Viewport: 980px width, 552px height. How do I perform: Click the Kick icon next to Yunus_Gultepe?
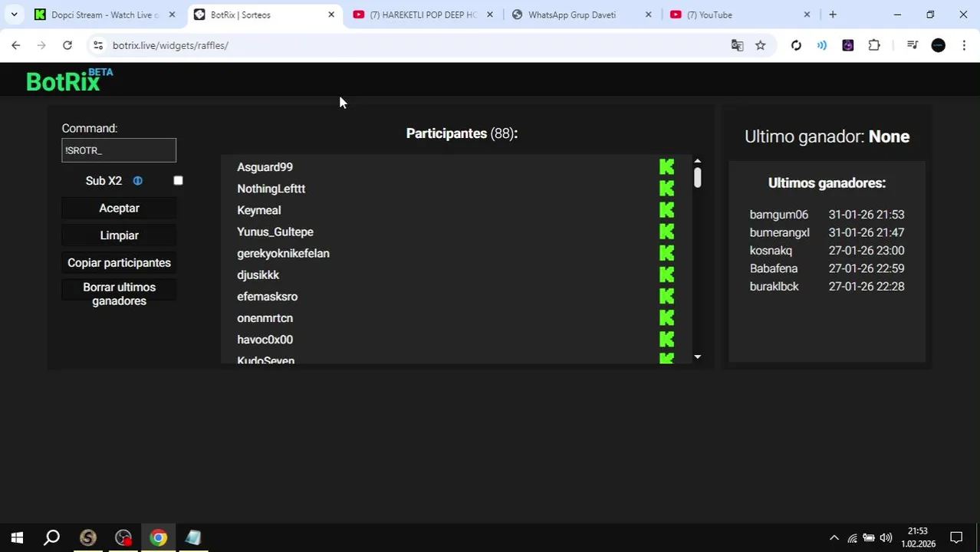tap(666, 232)
